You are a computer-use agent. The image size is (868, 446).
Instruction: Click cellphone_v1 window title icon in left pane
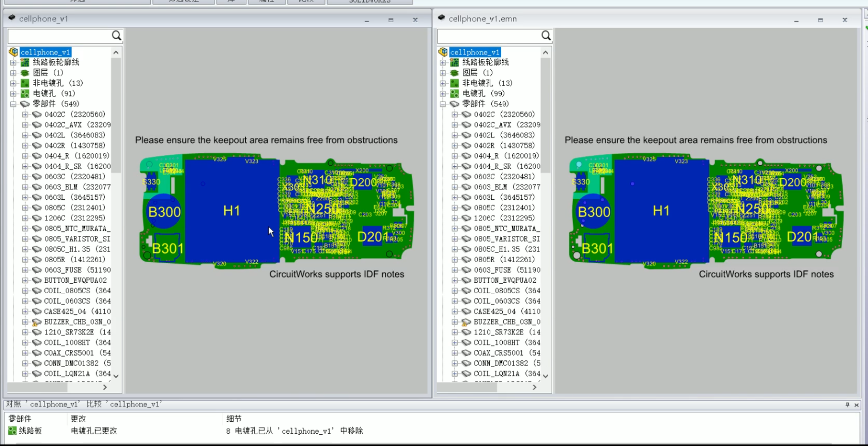12,18
